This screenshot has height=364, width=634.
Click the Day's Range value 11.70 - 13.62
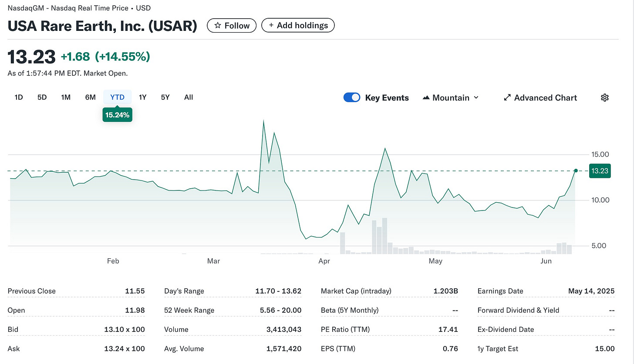pyautogui.click(x=278, y=291)
